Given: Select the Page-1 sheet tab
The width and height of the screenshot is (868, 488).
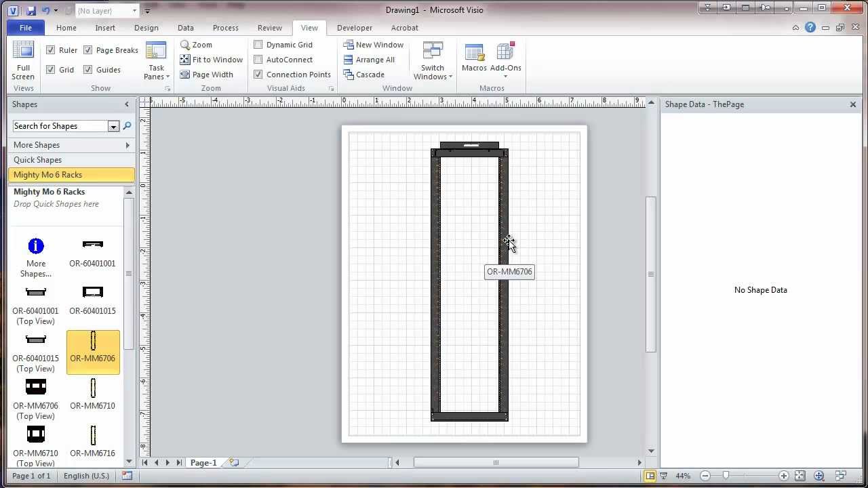Looking at the screenshot, I should (203, 463).
